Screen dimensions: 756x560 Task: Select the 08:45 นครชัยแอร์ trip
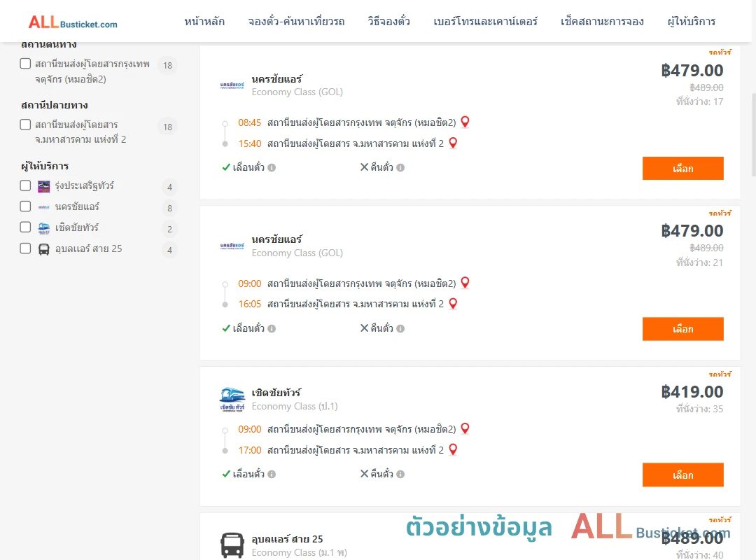(x=682, y=168)
